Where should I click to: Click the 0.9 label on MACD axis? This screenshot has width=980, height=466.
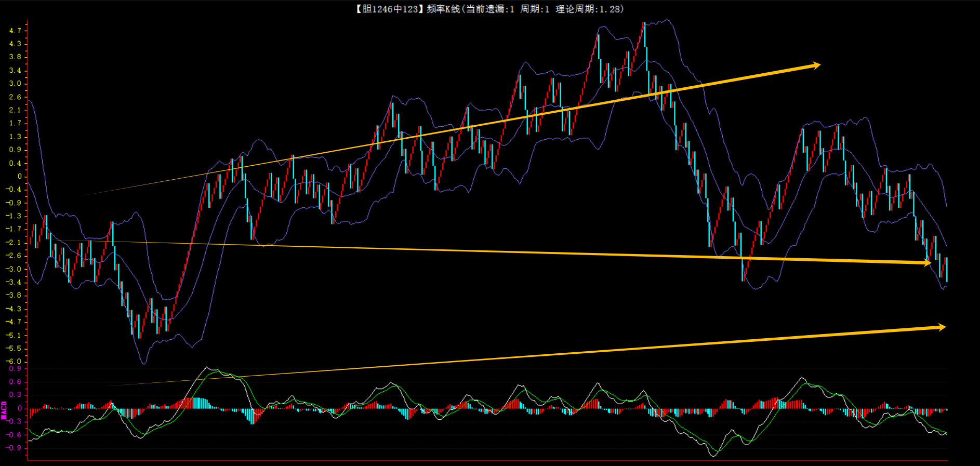[x=16, y=369]
